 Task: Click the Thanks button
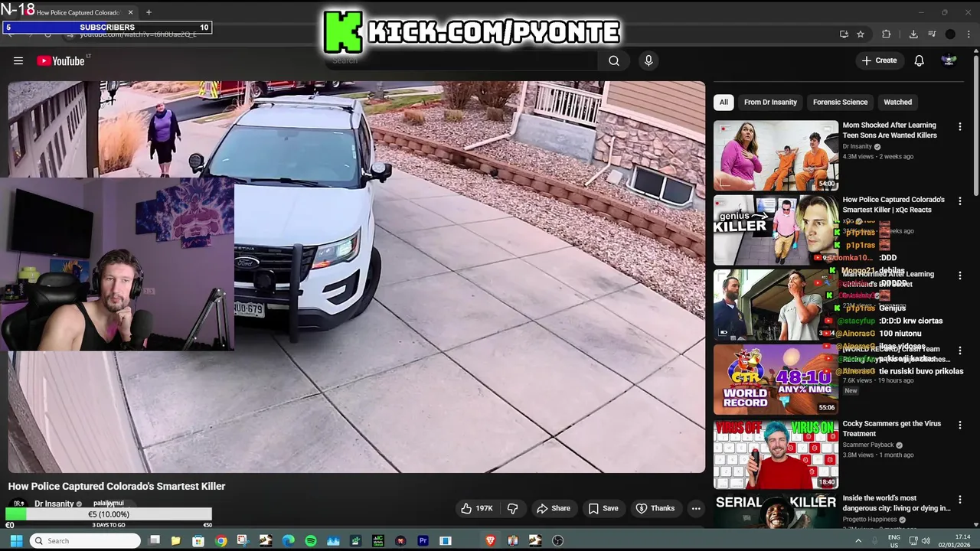point(655,508)
